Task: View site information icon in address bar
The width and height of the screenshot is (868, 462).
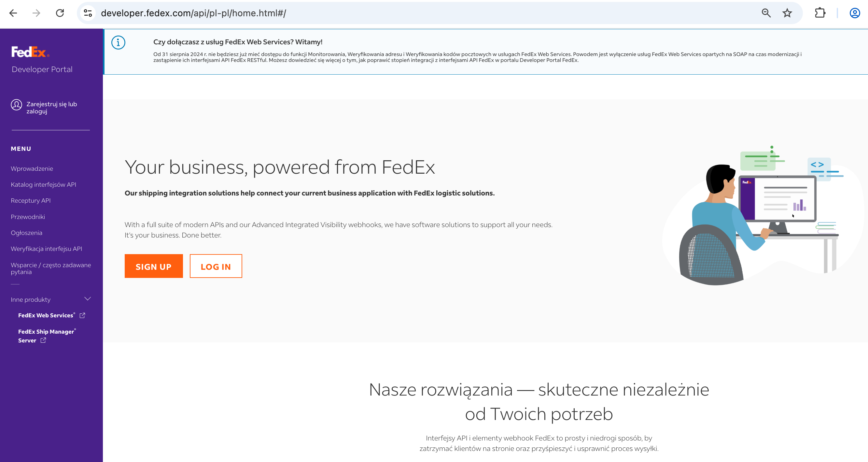Action: coord(88,13)
